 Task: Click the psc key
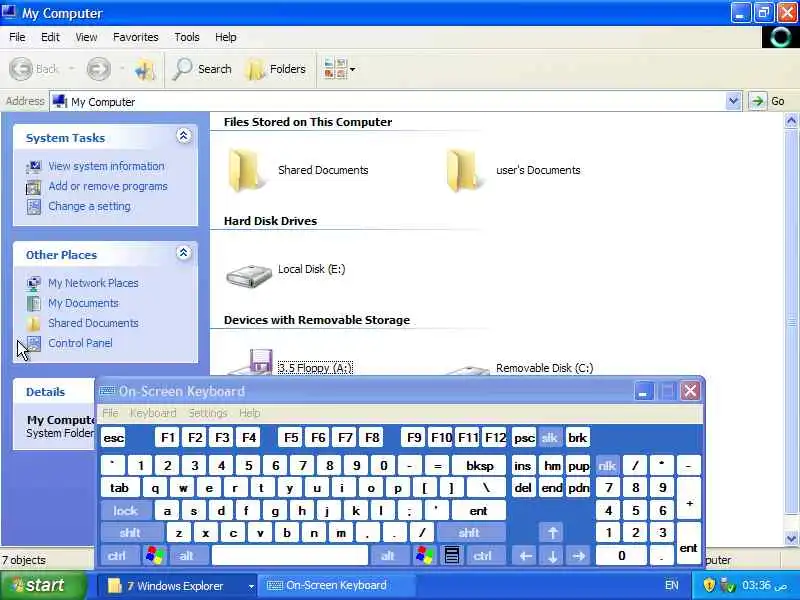tap(524, 438)
